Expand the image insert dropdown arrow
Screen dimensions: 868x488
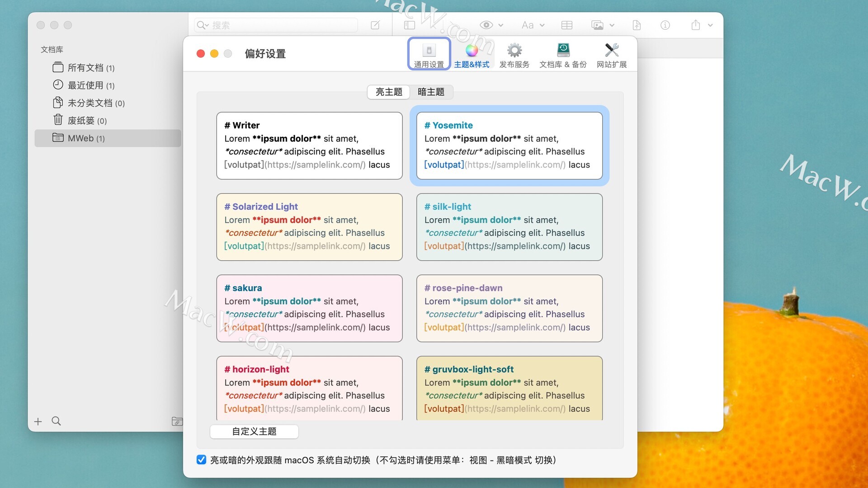[612, 25]
